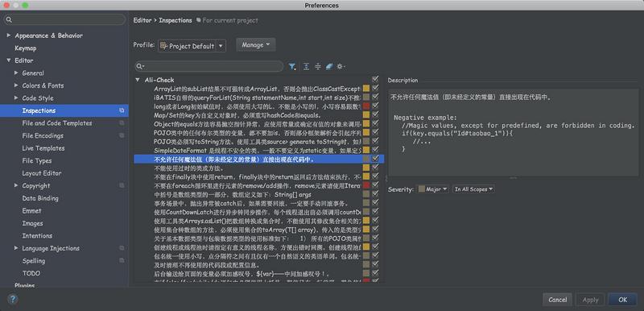Open Data Binding settings page

(40, 198)
